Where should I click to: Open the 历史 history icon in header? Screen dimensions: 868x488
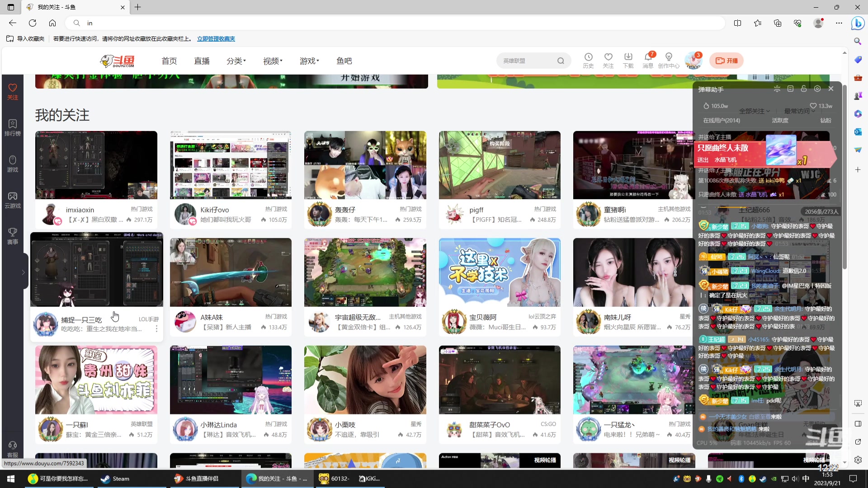[588, 60]
